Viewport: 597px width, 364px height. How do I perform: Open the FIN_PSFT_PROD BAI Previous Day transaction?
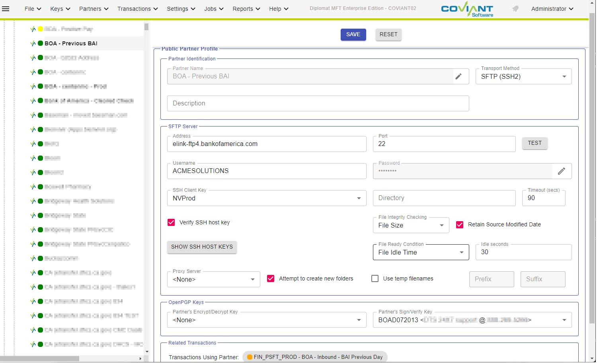315,357
